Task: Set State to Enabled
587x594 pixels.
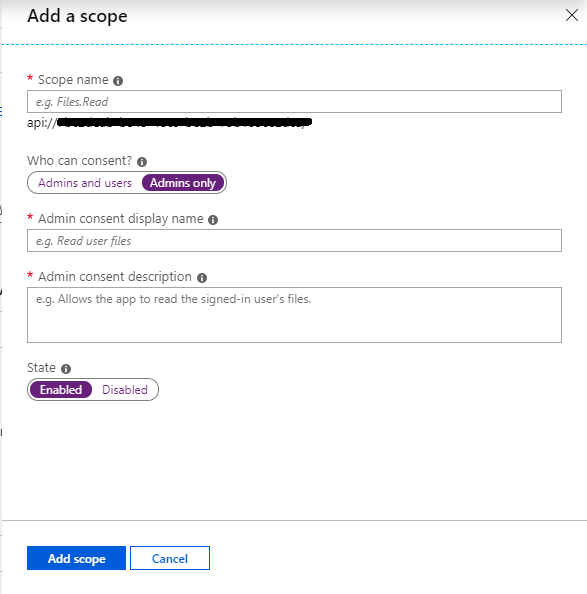Action: click(61, 389)
